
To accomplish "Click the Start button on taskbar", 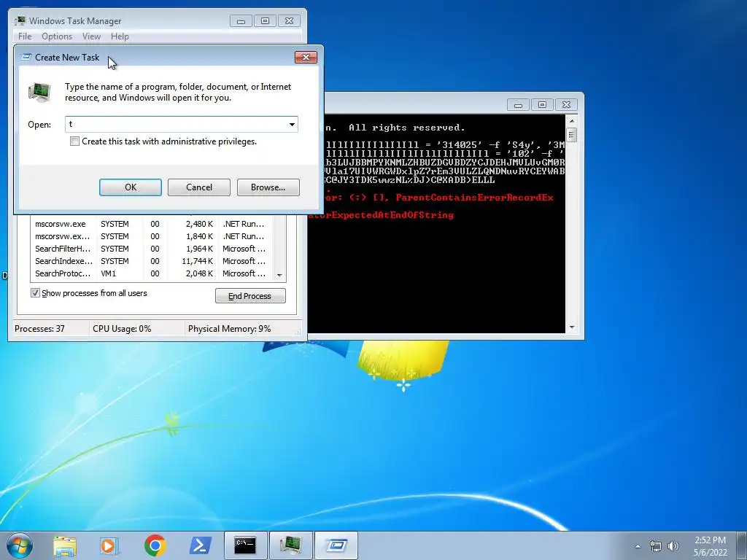I will click(x=20, y=545).
